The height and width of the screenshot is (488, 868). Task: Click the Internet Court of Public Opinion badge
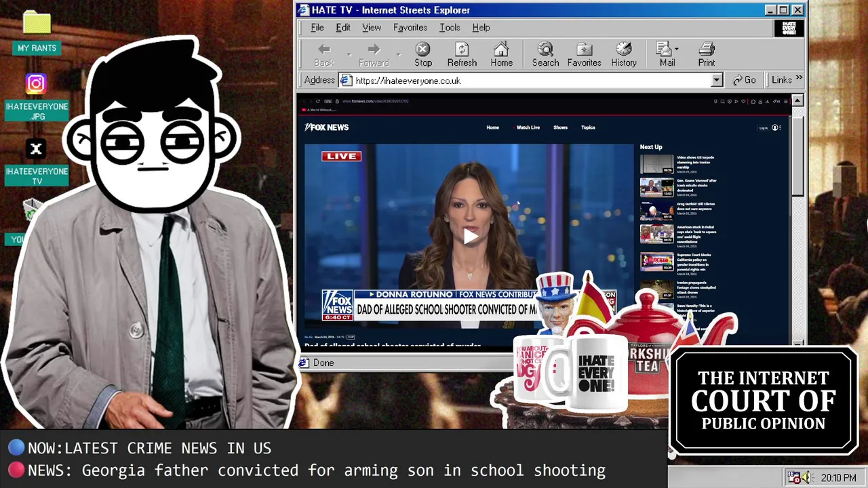tap(764, 400)
